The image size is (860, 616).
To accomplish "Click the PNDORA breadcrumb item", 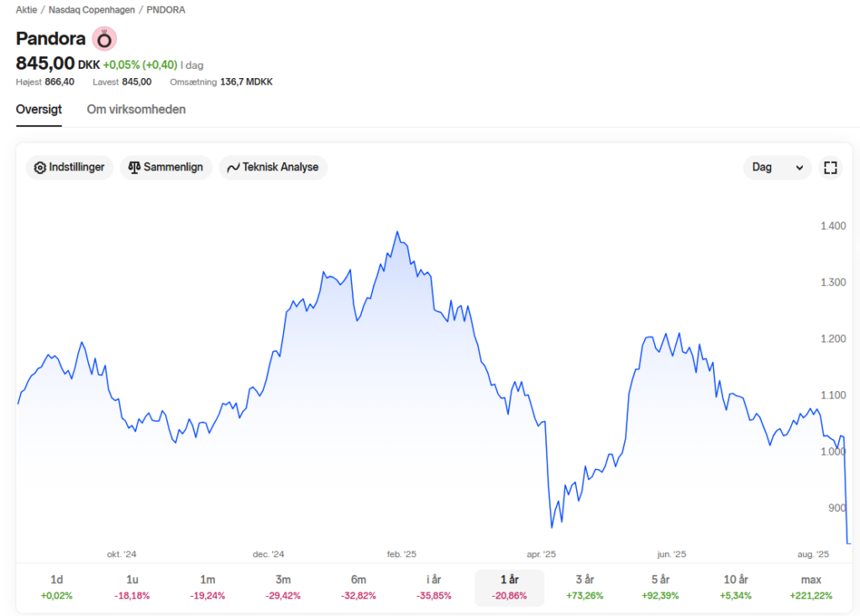I will coord(165,10).
